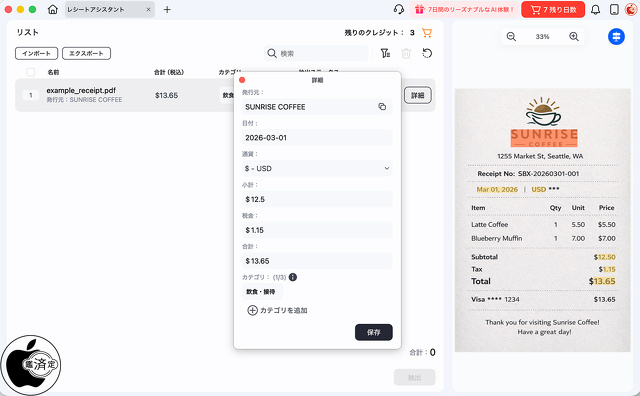Open the mobile device icon

614,9
